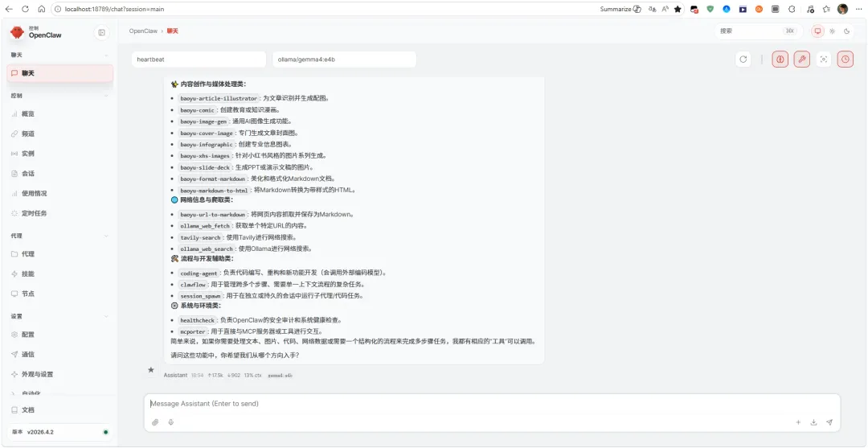868x448 pixels.
Task: Click the Summarize button in address bar
Action: tap(620, 9)
